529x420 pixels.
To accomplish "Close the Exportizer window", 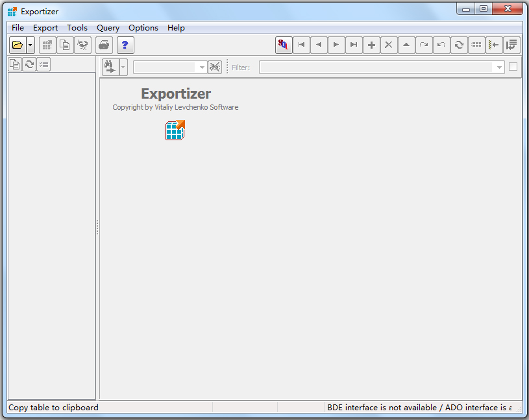I will (508, 9).
